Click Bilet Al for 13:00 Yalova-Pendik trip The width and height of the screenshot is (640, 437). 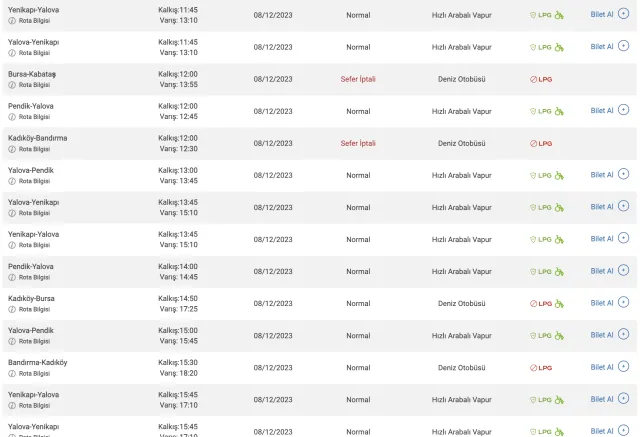[601, 174]
